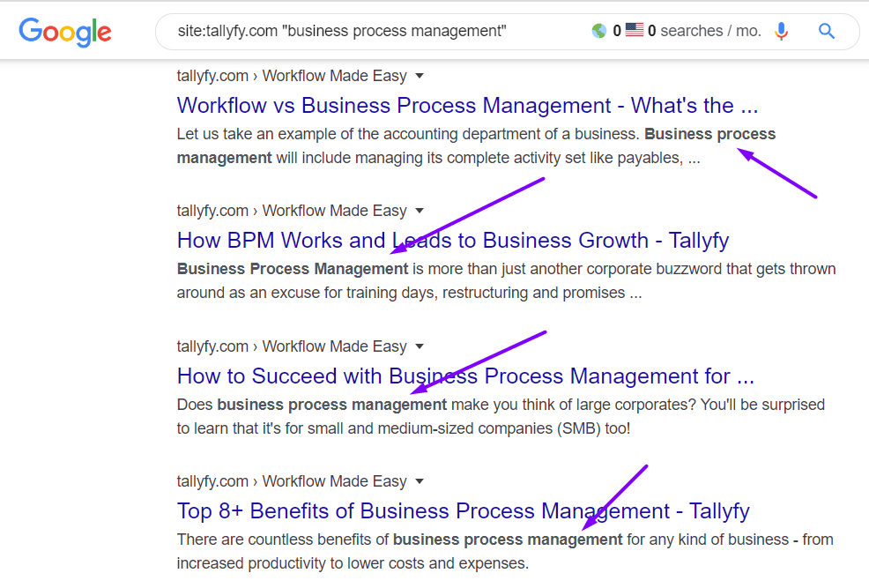Expand dropdown arrow beside fourth result URL
Image resolution: width=869 pixels, height=588 pixels.
click(420, 481)
